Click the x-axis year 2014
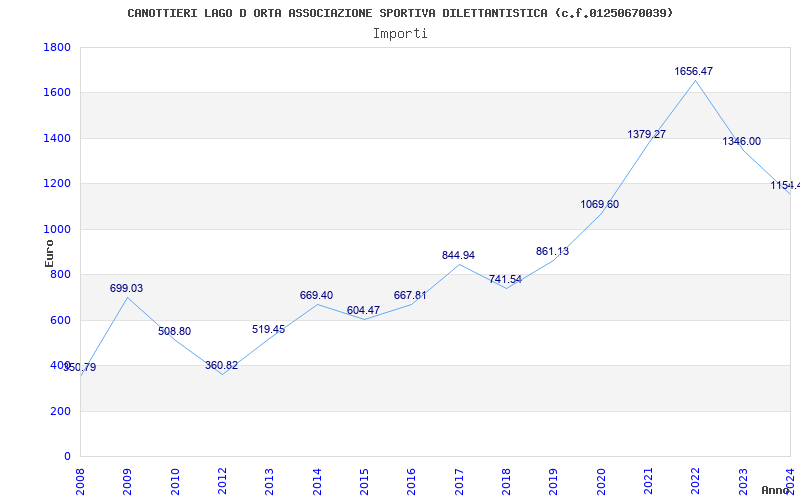 coord(317,482)
